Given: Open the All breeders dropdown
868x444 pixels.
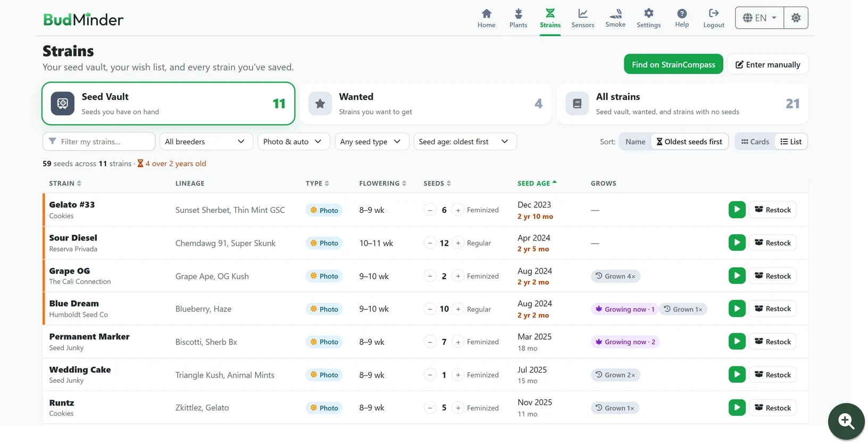Looking at the screenshot, I should (x=206, y=142).
